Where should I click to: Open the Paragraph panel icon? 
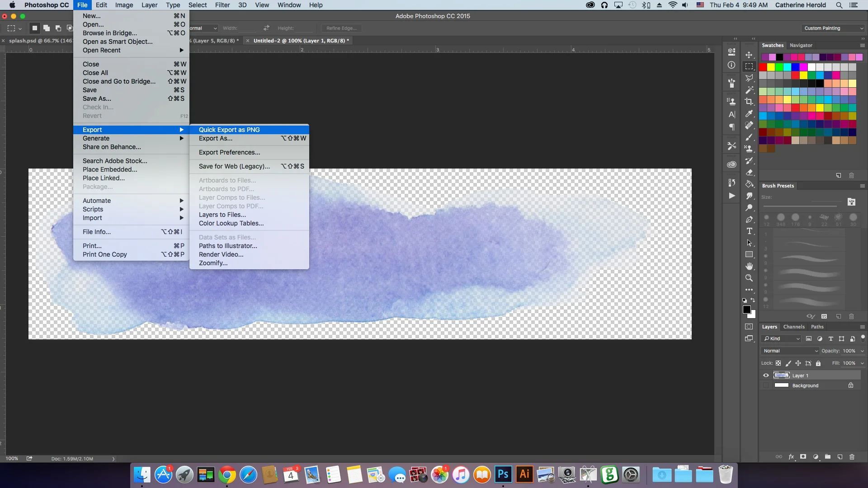tap(731, 127)
